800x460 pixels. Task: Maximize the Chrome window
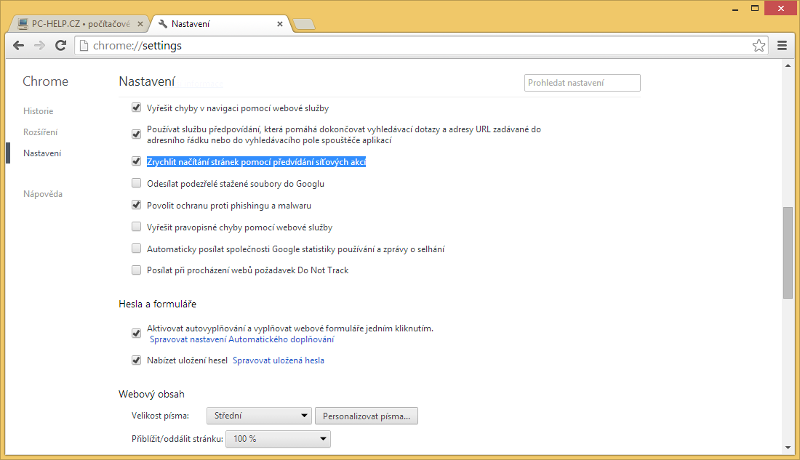pos(755,8)
